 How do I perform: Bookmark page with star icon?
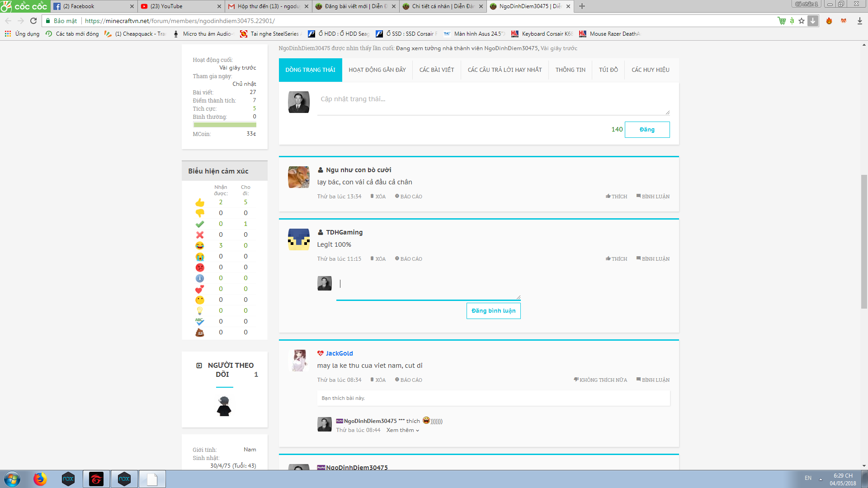[x=802, y=21]
